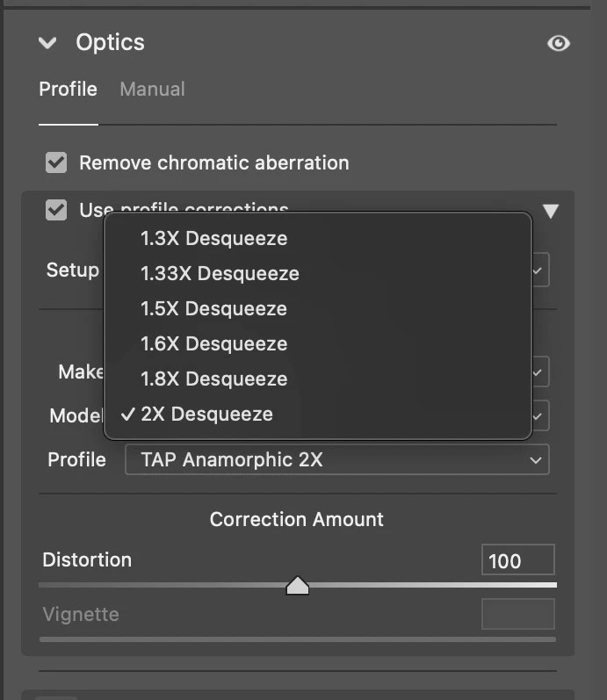The image size is (607, 700).
Task: Toggle the Optics panel eye icon
Action: point(558,43)
